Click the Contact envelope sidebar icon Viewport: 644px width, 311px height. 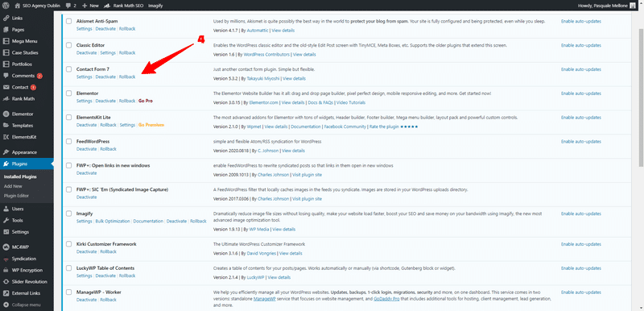(x=6, y=87)
